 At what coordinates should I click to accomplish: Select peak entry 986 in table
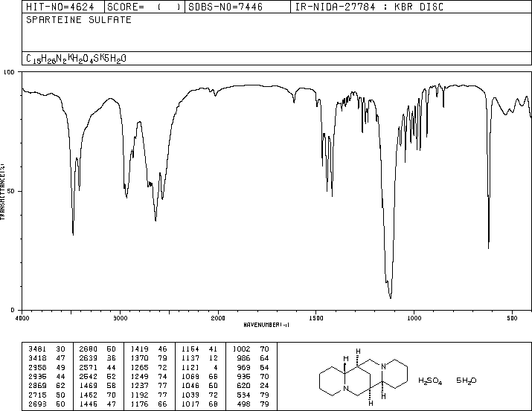[x=253, y=358]
